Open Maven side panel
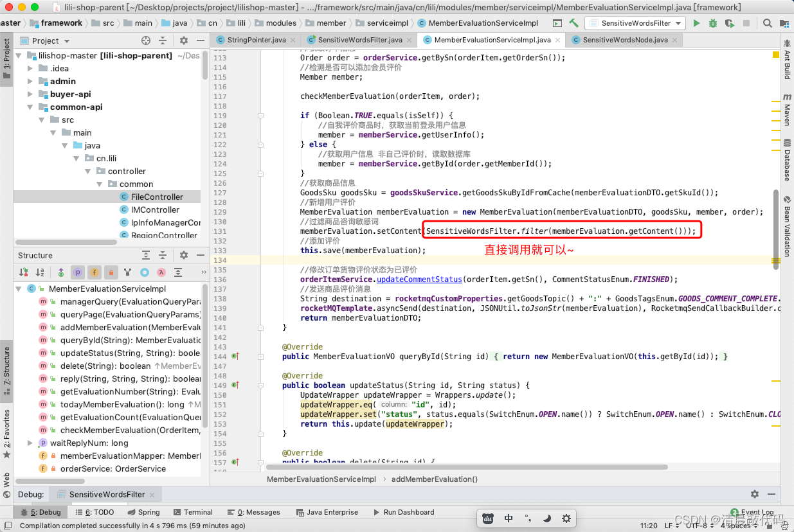 (787, 111)
